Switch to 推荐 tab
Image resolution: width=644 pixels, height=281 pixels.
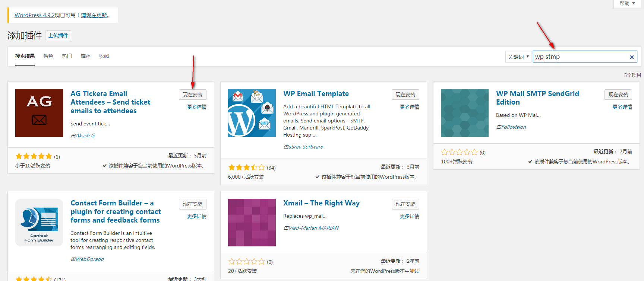(x=86, y=56)
